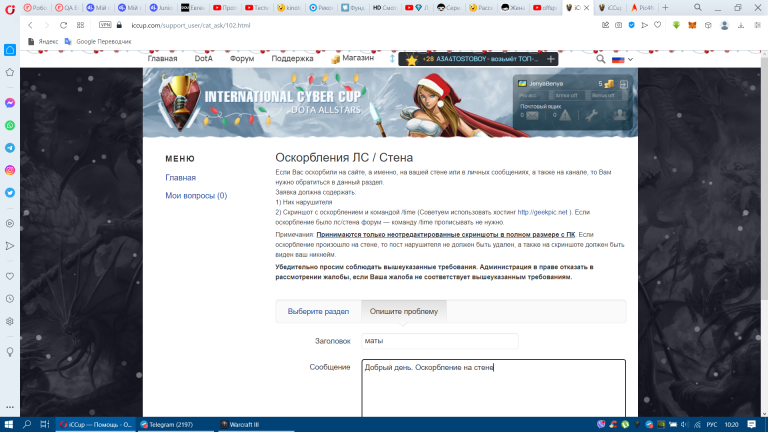
Task: Toggle Armor off switch
Action: tap(568, 96)
